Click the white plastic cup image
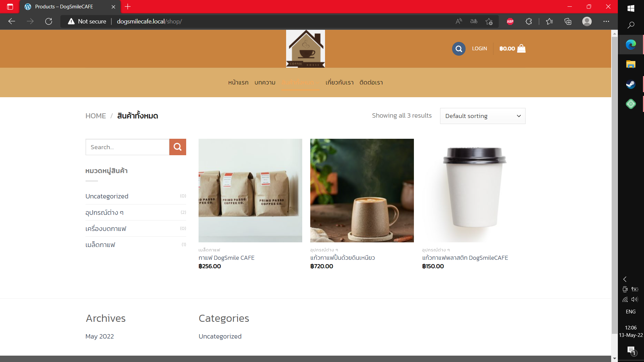644x362 pixels. click(474, 190)
